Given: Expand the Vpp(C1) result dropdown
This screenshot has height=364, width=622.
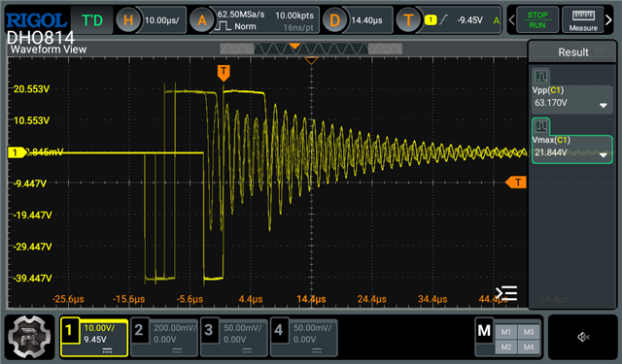Looking at the screenshot, I should 604,106.
